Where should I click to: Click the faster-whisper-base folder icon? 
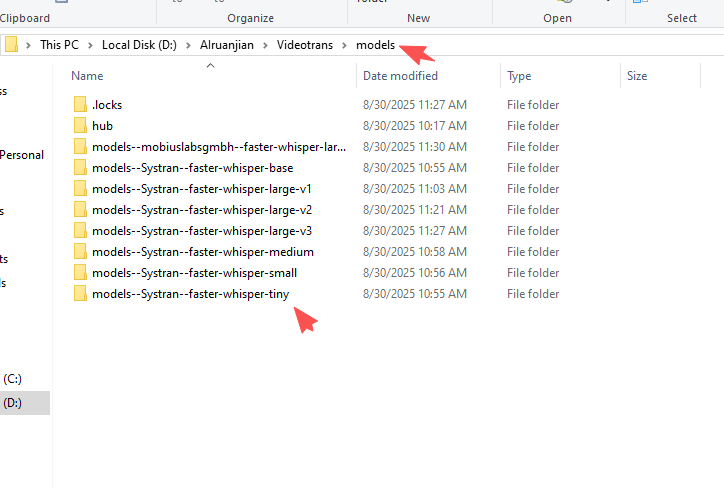[x=80, y=168]
